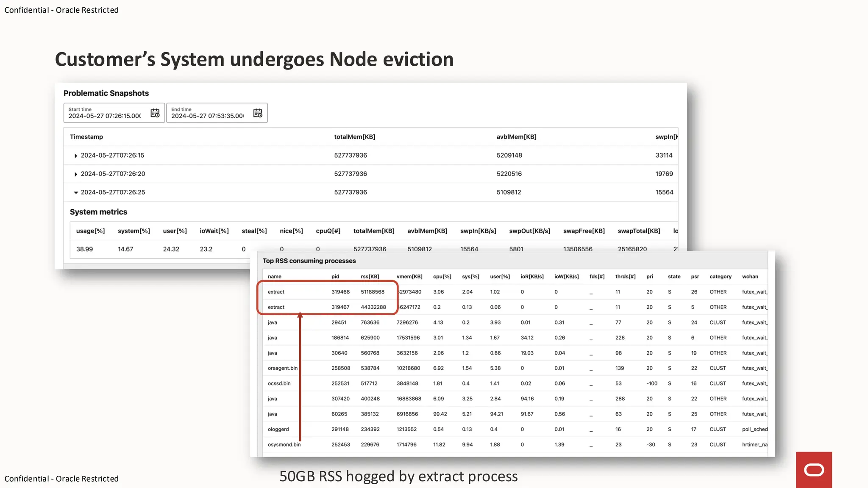Sort processes by category column header

point(721,277)
